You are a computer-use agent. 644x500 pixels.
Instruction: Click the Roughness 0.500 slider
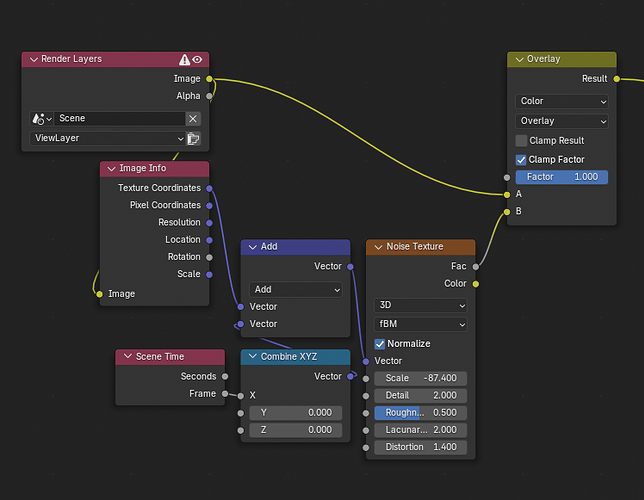pyautogui.click(x=421, y=413)
